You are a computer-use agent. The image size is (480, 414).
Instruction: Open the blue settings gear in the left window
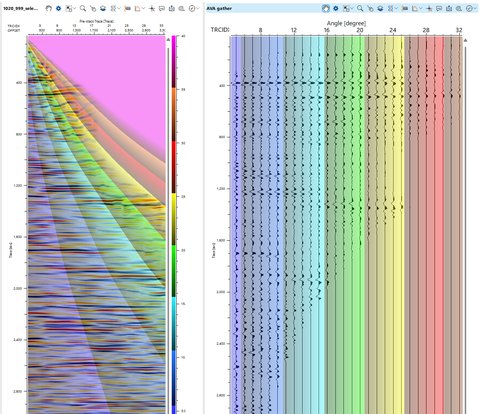tap(58, 8)
